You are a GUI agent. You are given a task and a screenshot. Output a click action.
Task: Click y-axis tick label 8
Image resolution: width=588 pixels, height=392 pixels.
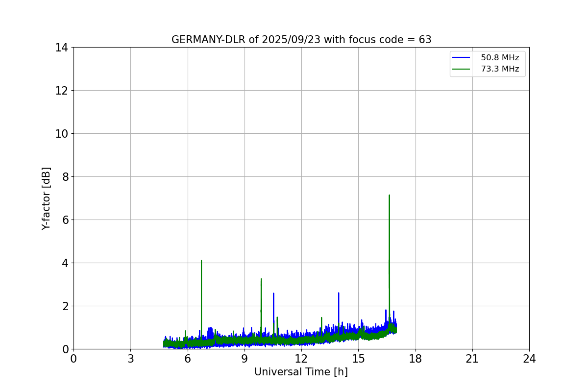tap(65, 177)
